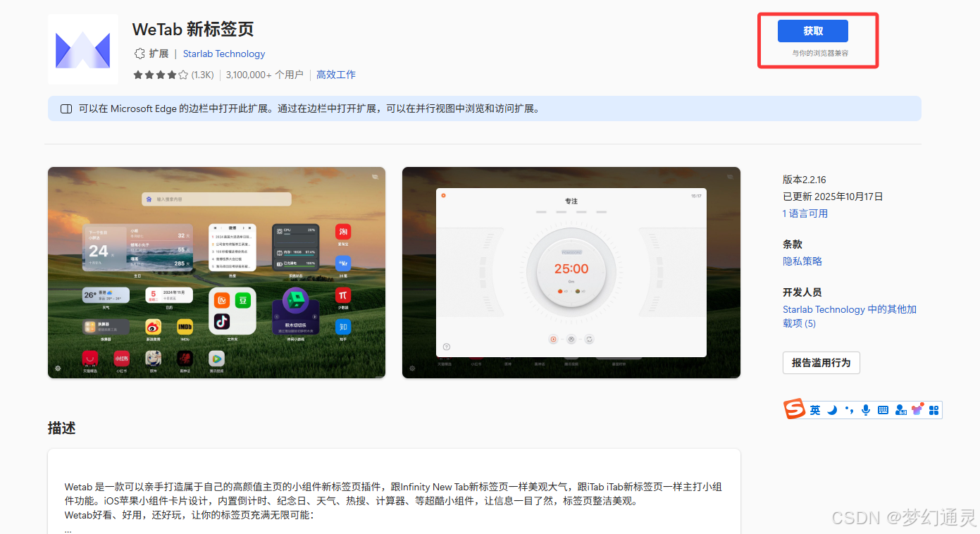This screenshot has width=980, height=534.
Task: Open the Sogou skin shirt icon
Action: [x=917, y=409]
